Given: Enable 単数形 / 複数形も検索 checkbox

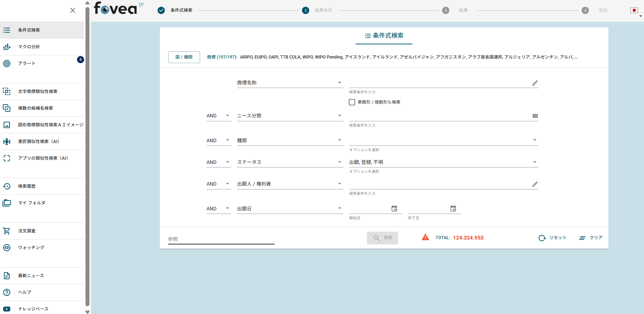Looking at the screenshot, I should pos(352,102).
